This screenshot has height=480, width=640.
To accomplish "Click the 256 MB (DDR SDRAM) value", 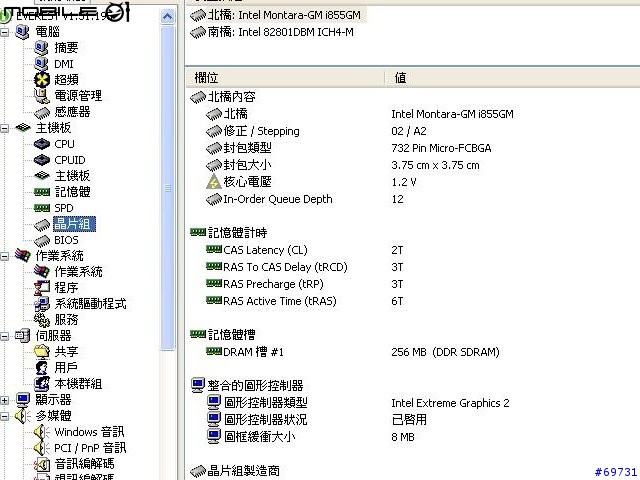I will 445,352.
